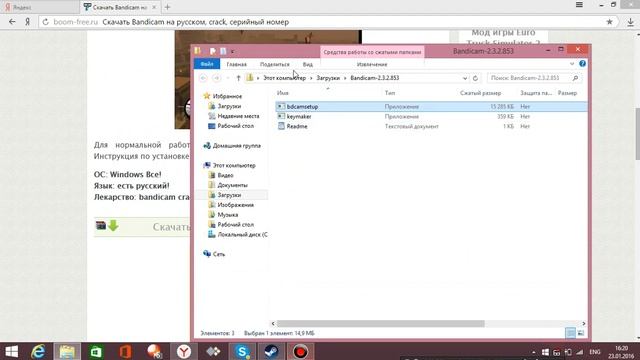Screen dimensions: 640x360
Task: Open Домашняя группа in sidebar
Action: click(237, 146)
